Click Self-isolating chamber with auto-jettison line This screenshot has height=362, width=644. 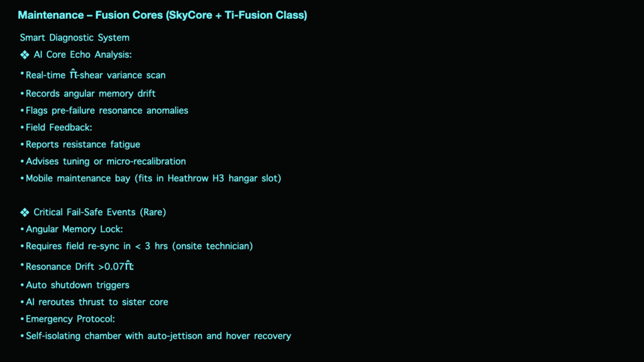[158, 336]
